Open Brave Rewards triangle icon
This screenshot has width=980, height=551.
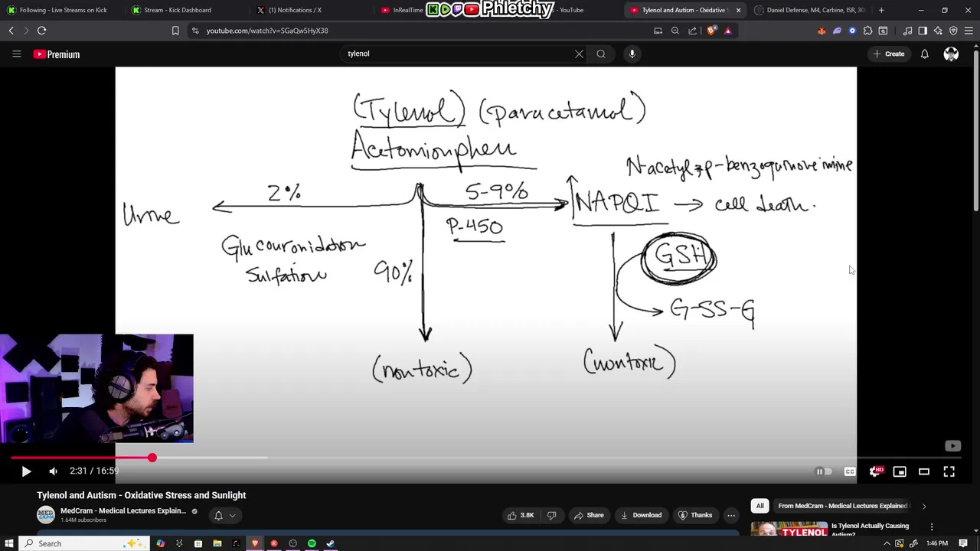pyautogui.click(x=728, y=31)
